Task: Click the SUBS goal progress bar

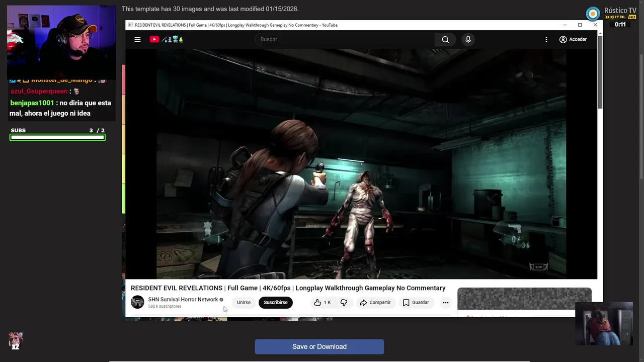Action: (57, 137)
